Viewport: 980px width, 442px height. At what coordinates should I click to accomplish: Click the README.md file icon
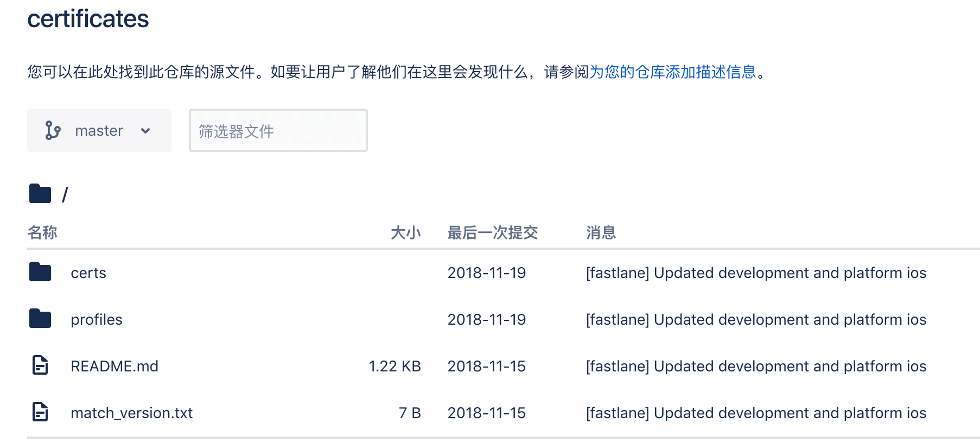pyautogui.click(x=40, y=365)
